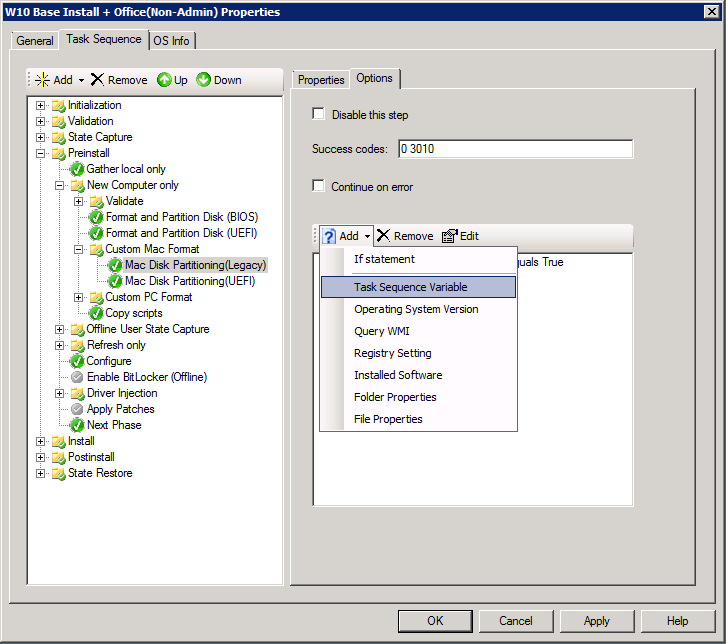
Task: Collapse the Preinstall group
Action: tap(41, 154)
